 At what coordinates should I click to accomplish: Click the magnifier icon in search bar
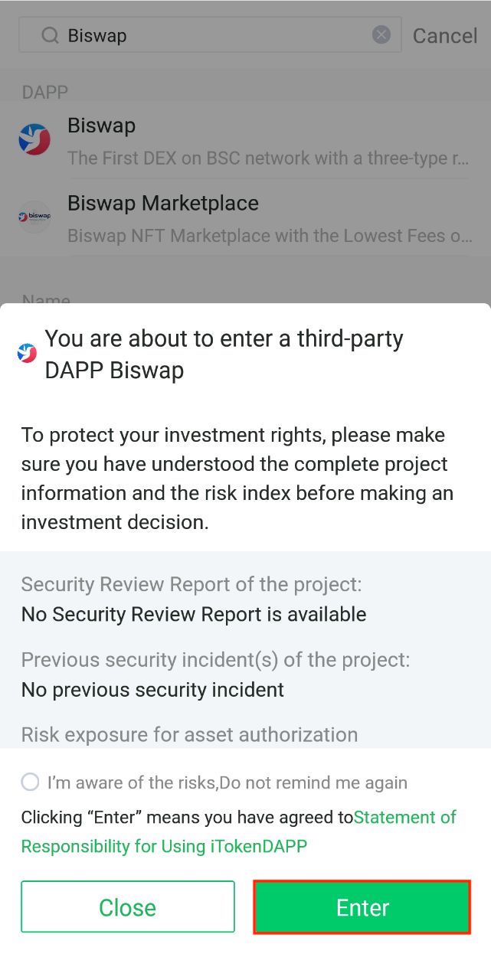tap(50, 35)
